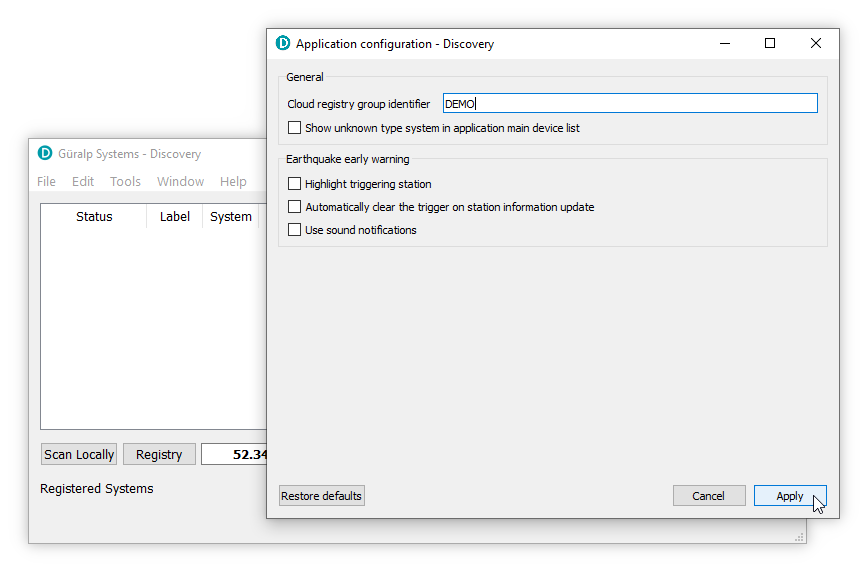Open File menu in Discovery window
This screenshot has height=572, width=868.
[x=46, y=182]
